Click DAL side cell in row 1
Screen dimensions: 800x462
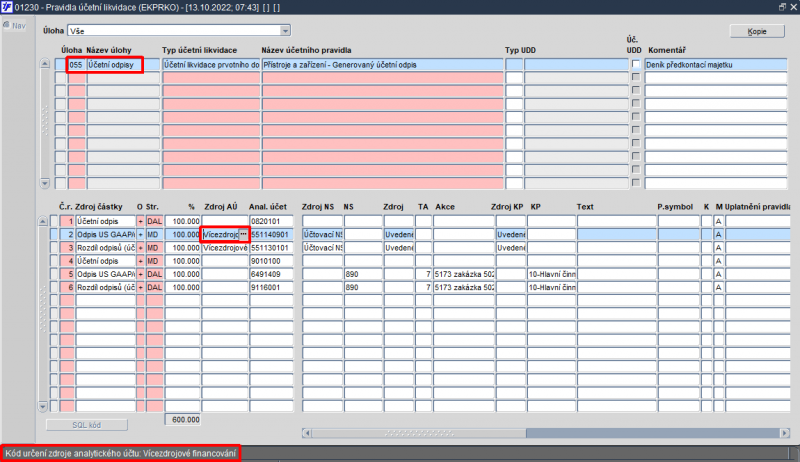point(154,221)
